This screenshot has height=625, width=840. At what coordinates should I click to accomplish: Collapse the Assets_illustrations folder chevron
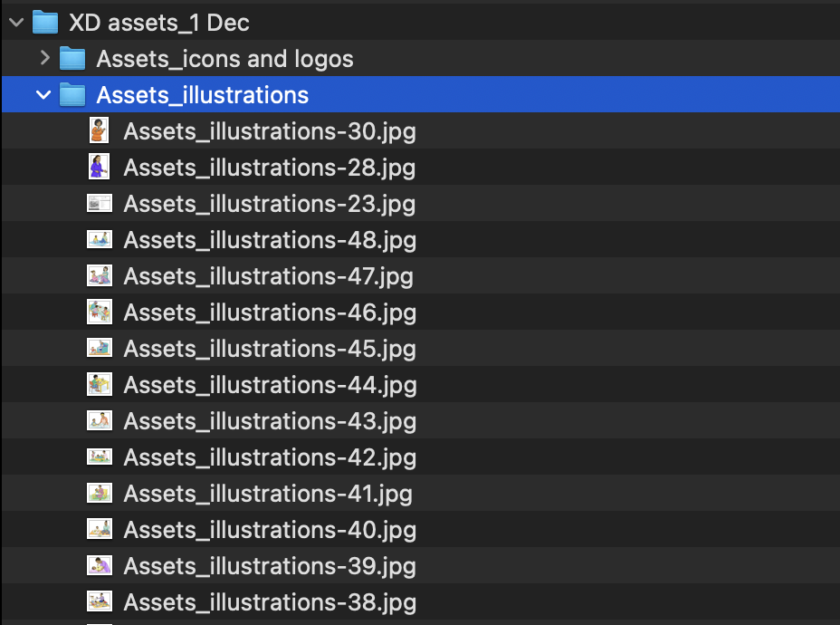tap(43, 95)
